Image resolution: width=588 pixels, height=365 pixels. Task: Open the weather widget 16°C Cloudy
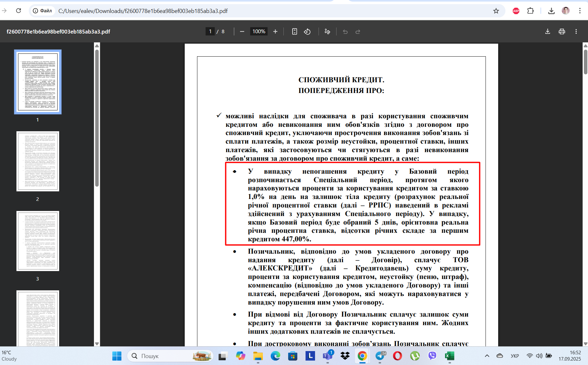[9, 356]
